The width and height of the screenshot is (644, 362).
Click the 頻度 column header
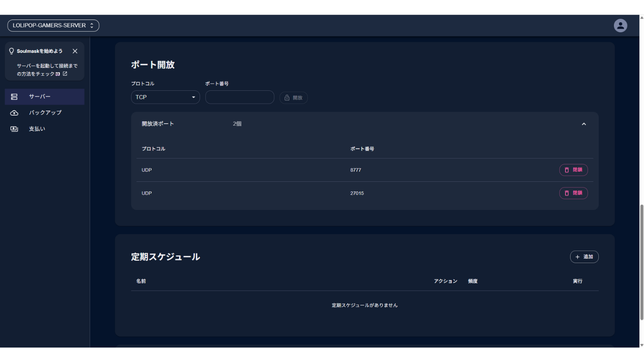point(473,281)
